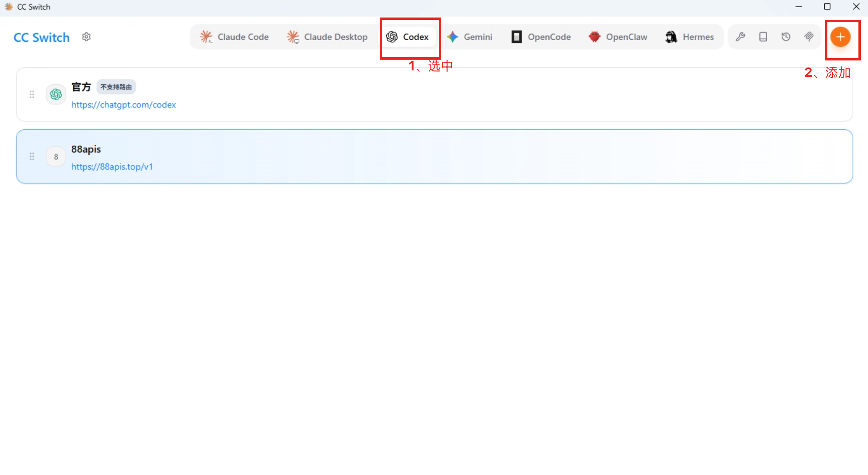Open the history clock icon

point(786,37)
